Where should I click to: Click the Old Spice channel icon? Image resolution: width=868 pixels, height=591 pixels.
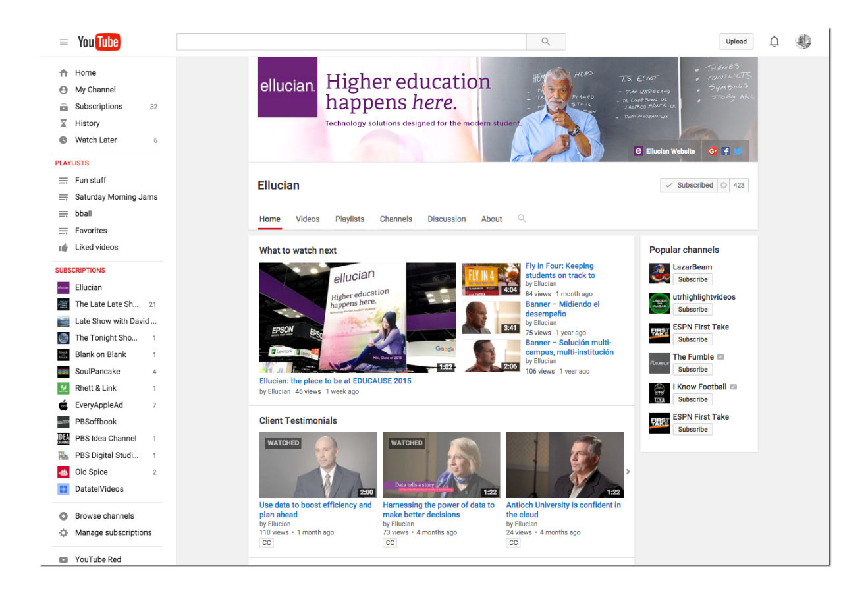coord(63,472)
